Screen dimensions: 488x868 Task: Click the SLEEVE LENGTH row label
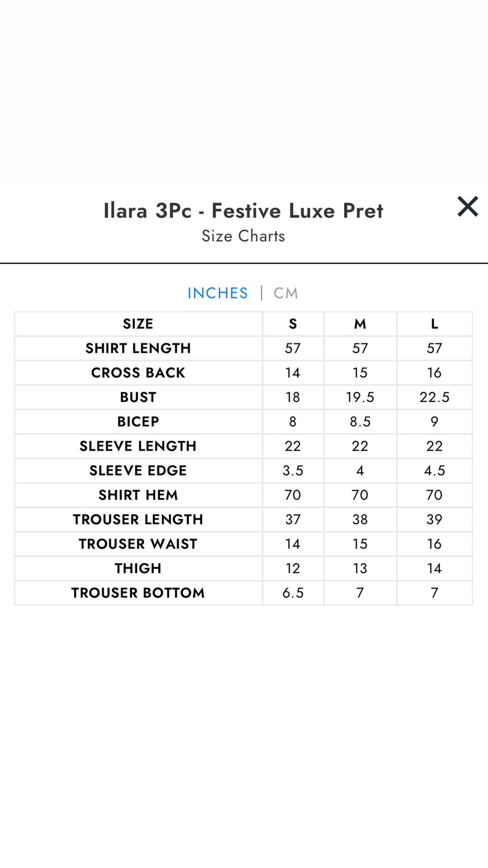[138, 446]
